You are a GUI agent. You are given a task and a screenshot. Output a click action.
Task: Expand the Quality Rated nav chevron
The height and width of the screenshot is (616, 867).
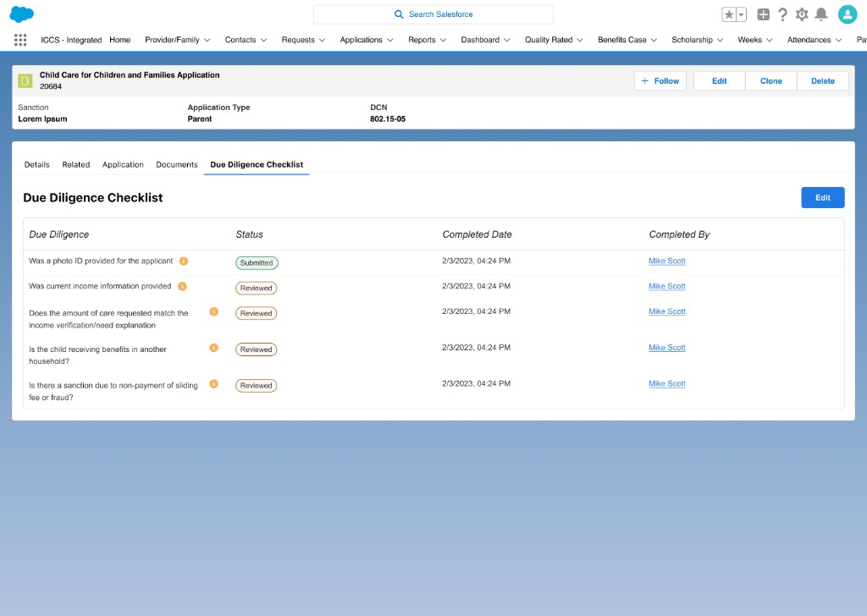coord(579,40)
